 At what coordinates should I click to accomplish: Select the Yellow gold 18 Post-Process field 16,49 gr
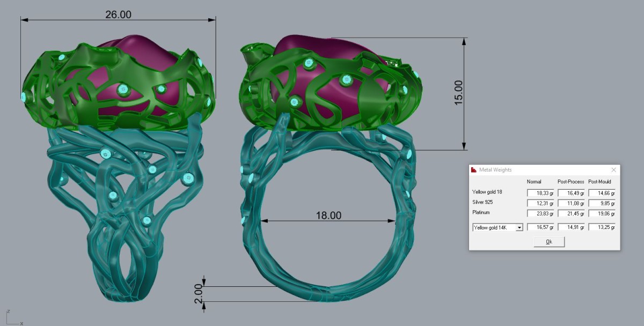point(571,192)
